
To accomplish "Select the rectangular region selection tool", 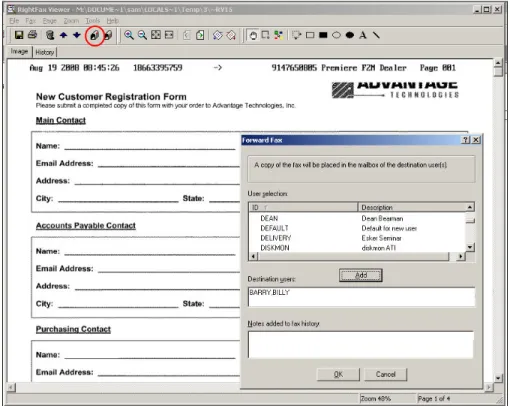I will (265, 35).
